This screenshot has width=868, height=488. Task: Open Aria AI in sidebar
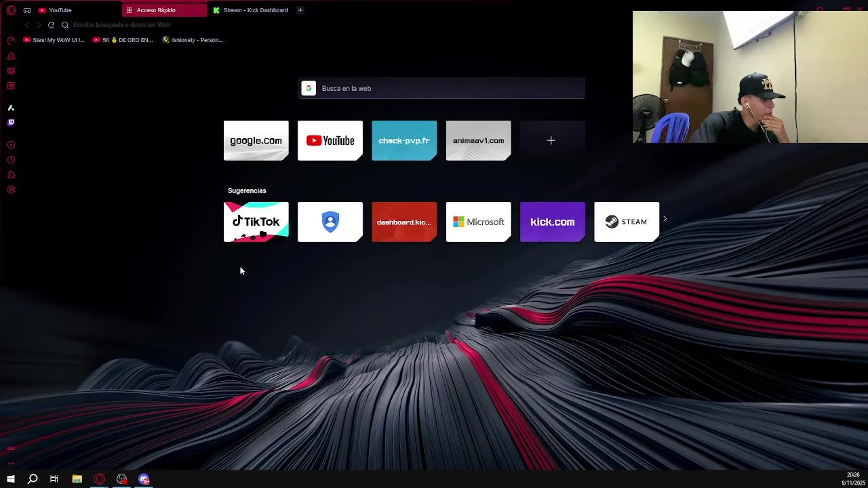[x=11, y=108]
